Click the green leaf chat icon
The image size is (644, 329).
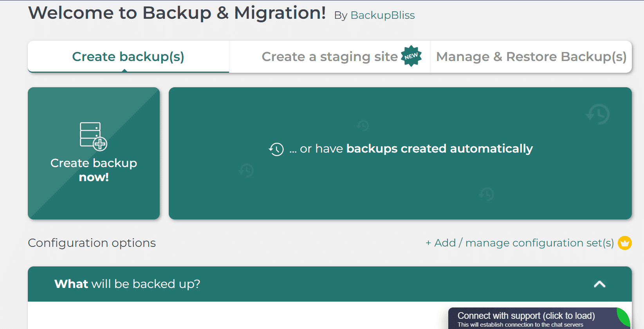click(x=623, y=317)
